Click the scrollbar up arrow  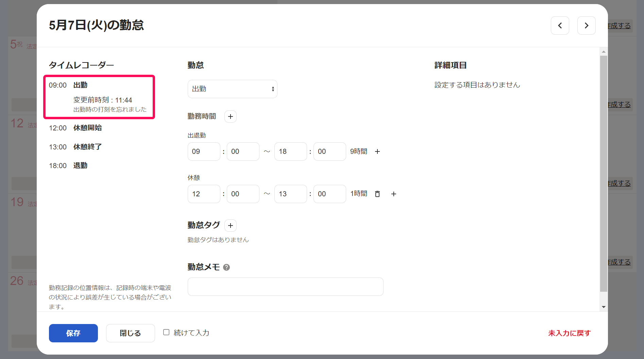click(604, 52)
